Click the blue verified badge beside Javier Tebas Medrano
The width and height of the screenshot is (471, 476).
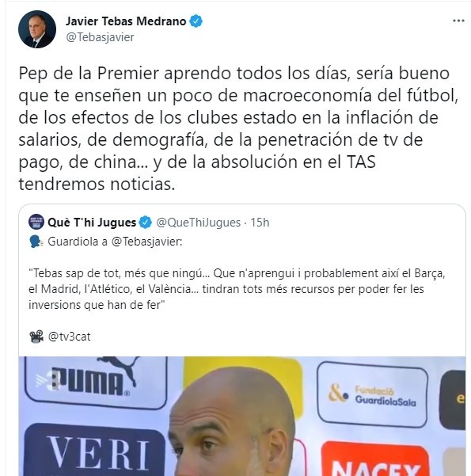pyautogui.click(x=196, y=21)
